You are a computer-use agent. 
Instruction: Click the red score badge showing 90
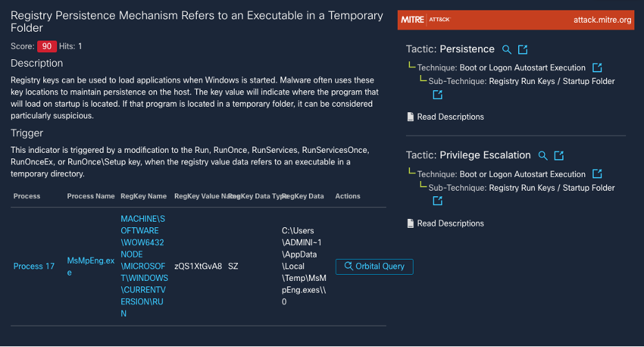point(47,46)
